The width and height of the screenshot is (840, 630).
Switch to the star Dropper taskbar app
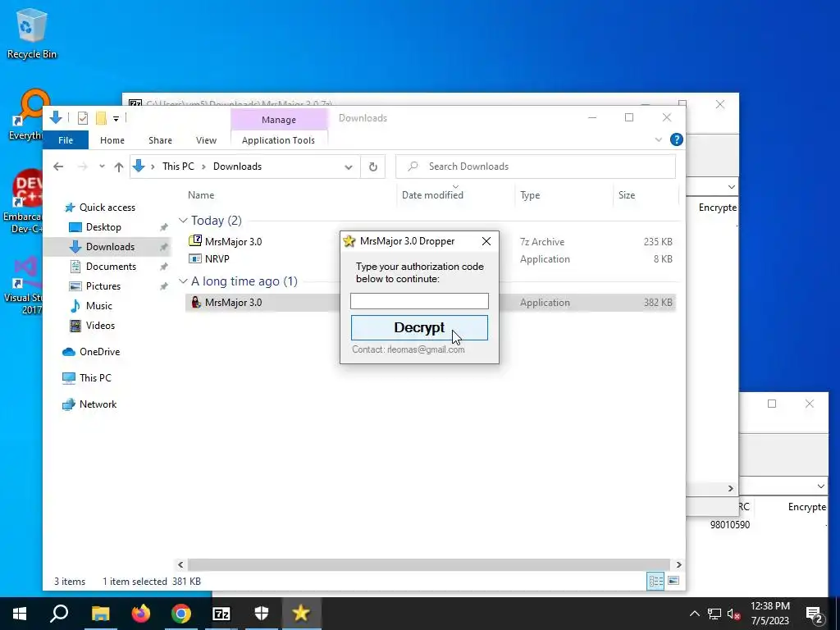click(301, 614)
